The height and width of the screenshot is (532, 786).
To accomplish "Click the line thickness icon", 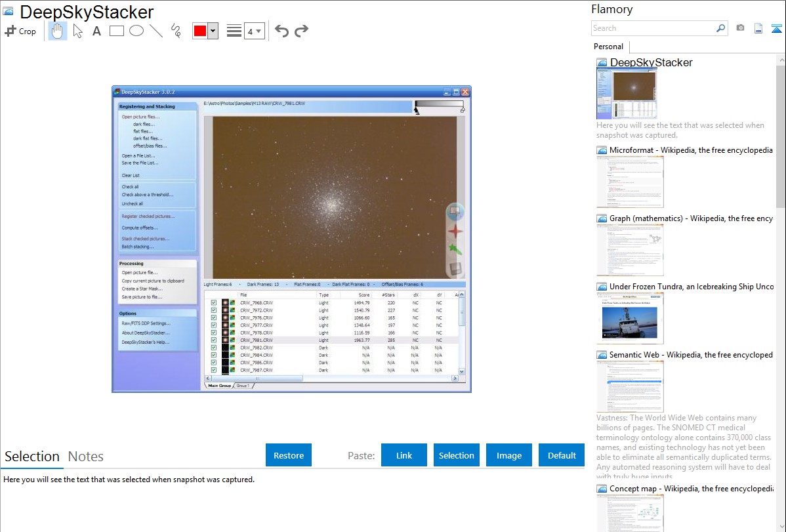I will pyautogui.click(x=234, y=31).
